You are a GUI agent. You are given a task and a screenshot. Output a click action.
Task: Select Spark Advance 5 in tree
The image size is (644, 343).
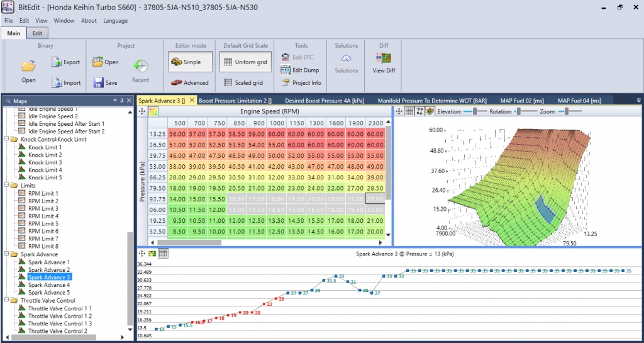[49, 293]
